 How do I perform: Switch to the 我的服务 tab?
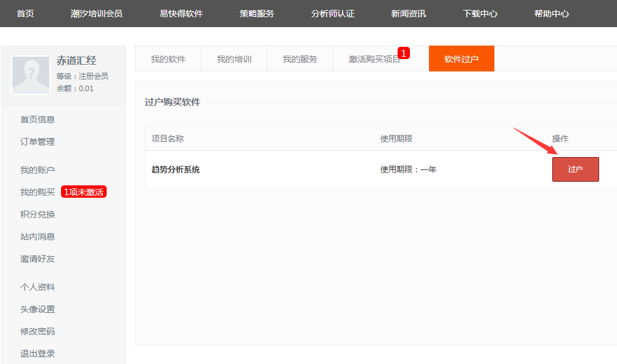coord(300,59)
